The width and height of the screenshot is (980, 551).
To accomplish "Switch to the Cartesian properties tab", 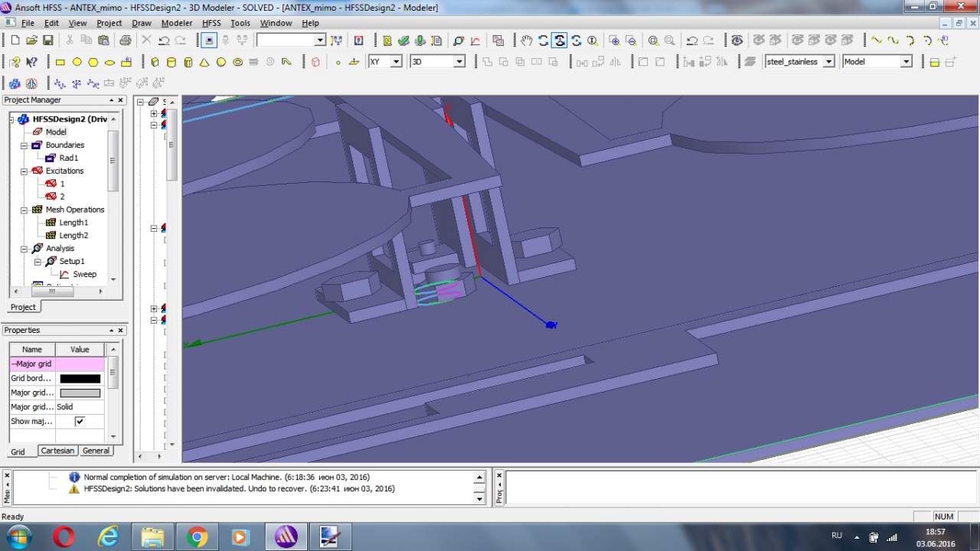I will coord(57,451).
